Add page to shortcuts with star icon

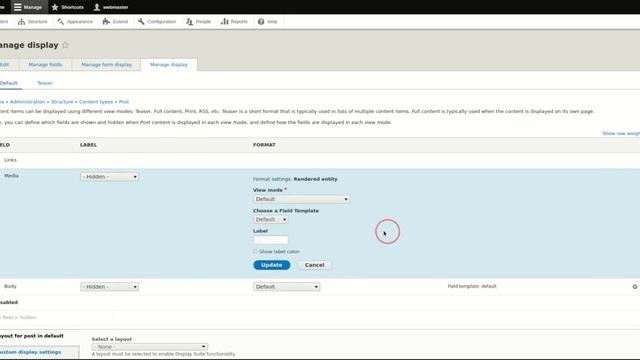tap(65, 45)
